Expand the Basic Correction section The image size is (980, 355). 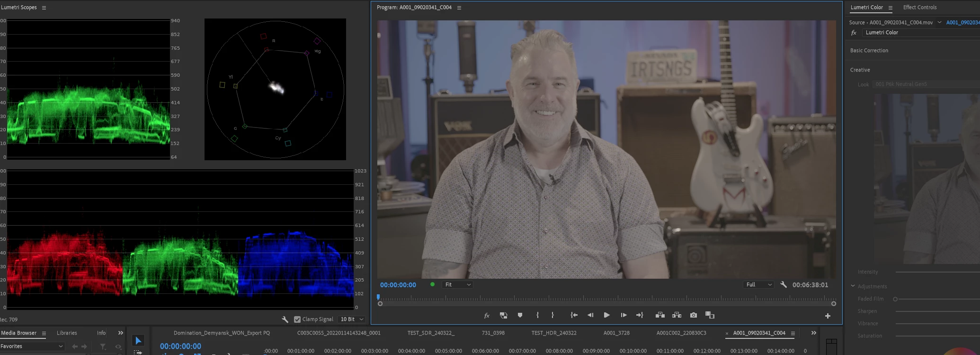[869, 51]
